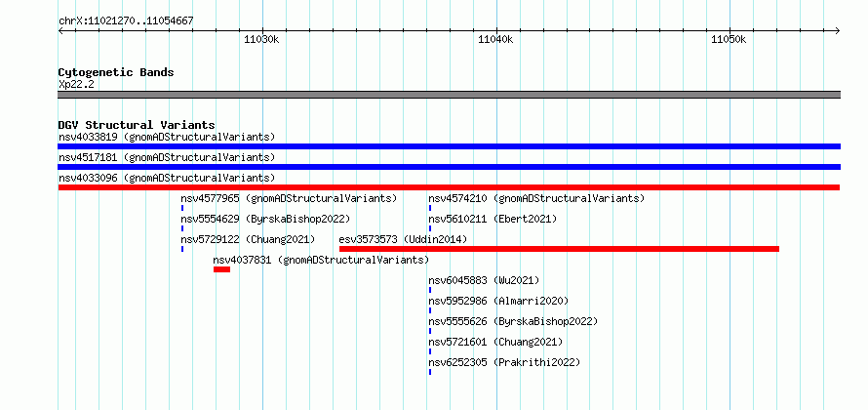
Task: Click the right arrowhead of the ruler
Action: tap(838, 31)
